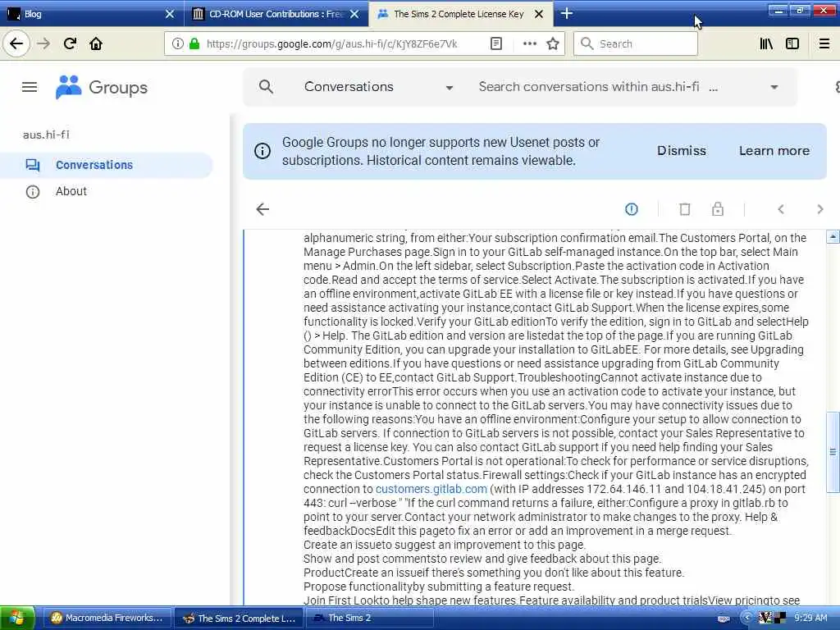840x630 pixels.
Task: Click the browser forward arrow
Action: 43,44
